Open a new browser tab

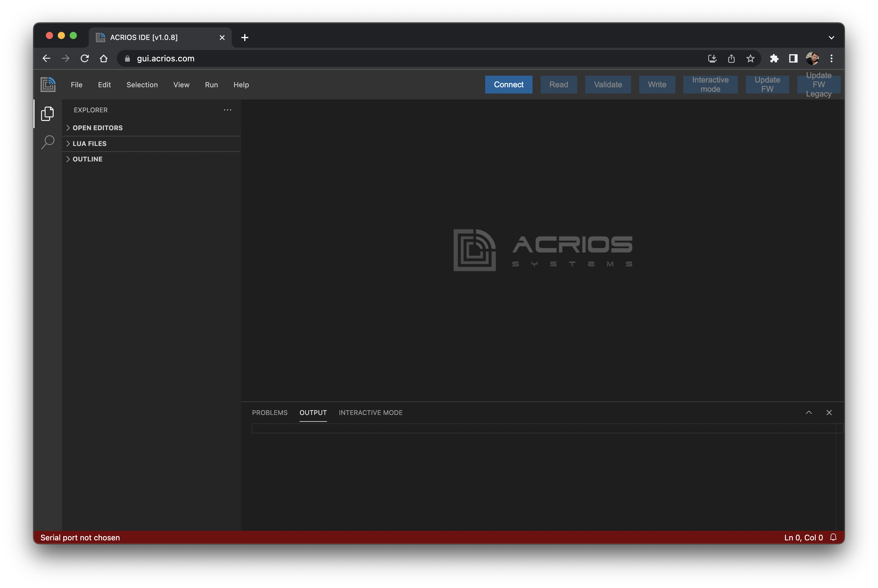coord(245,38)
